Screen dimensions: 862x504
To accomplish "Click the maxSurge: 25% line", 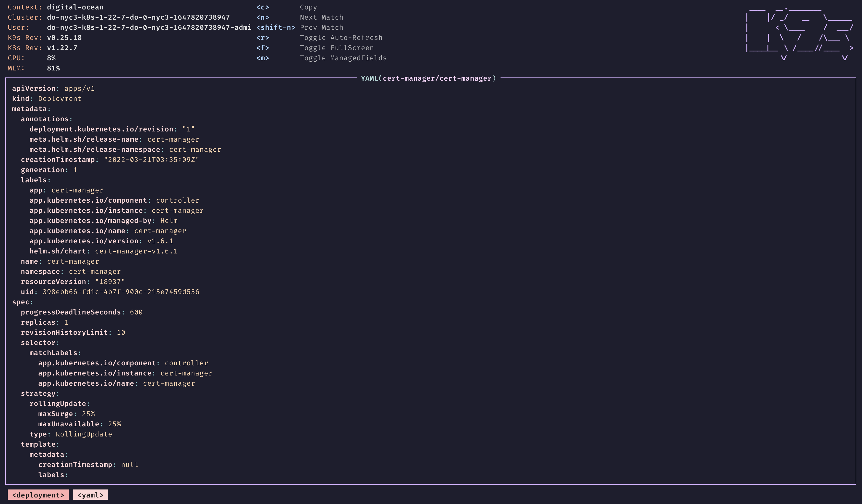I will (x=66, y=414).
